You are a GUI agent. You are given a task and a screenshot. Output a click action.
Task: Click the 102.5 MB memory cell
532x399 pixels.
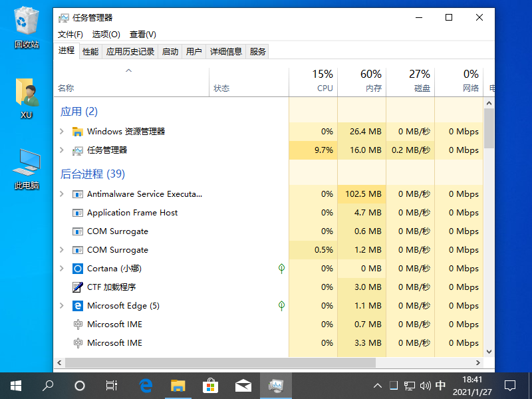click(362, 194)
